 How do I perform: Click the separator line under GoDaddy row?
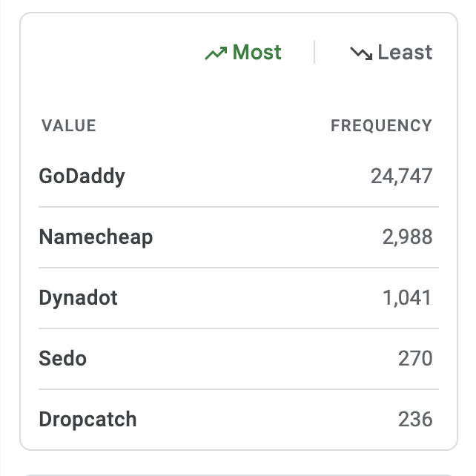pyautogui.click(x=239, y=207)
